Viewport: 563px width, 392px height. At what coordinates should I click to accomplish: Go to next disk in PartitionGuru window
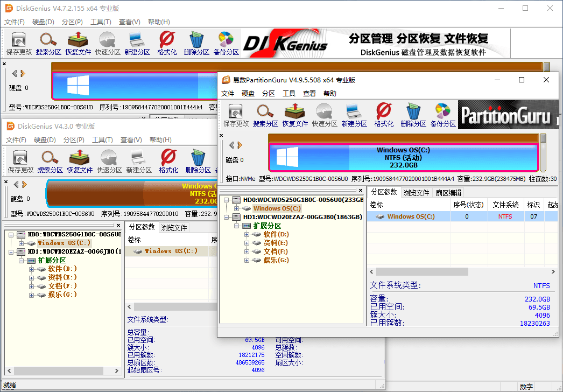click(x=240, y=145)
